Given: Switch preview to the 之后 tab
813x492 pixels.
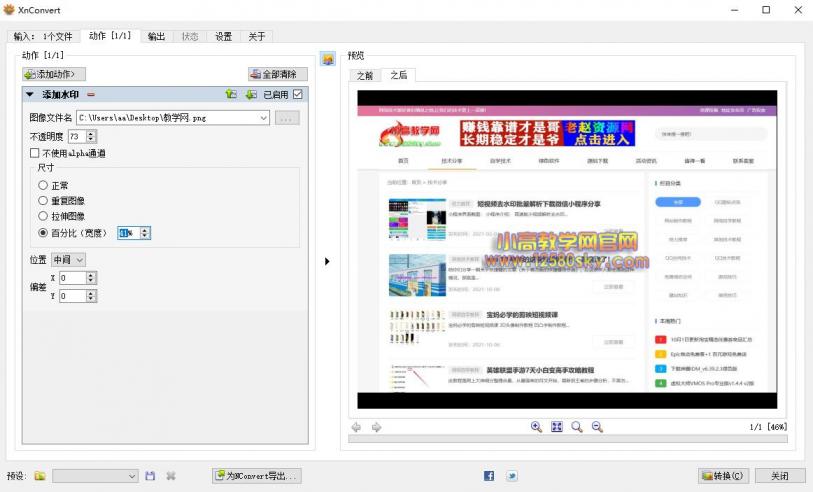Looking at the screenshot, I should pyautogui.click(x=398, y=75).
